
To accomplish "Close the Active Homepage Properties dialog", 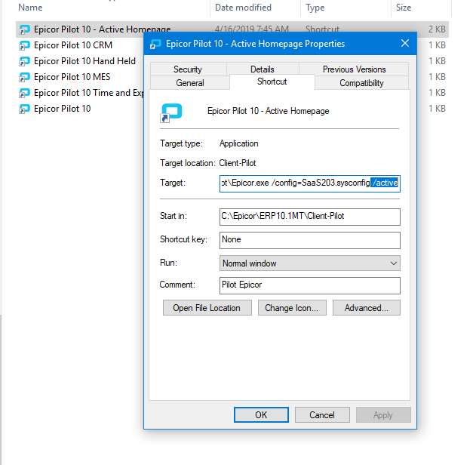I will click(405, 44).
